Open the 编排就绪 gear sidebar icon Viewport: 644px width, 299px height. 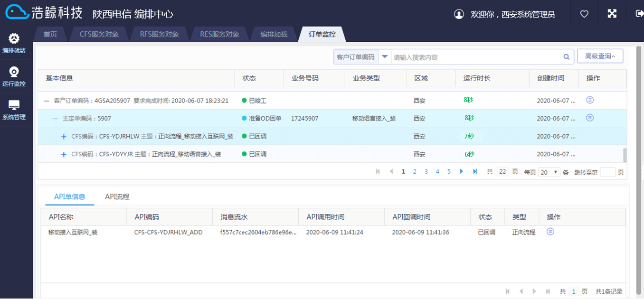(x=14, y=38)
